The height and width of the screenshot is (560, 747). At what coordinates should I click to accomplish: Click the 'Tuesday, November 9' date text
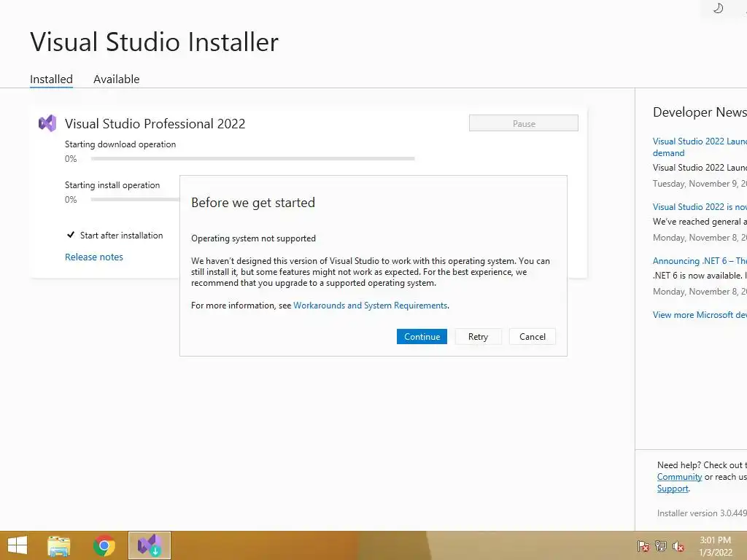[x=700, y=184]
